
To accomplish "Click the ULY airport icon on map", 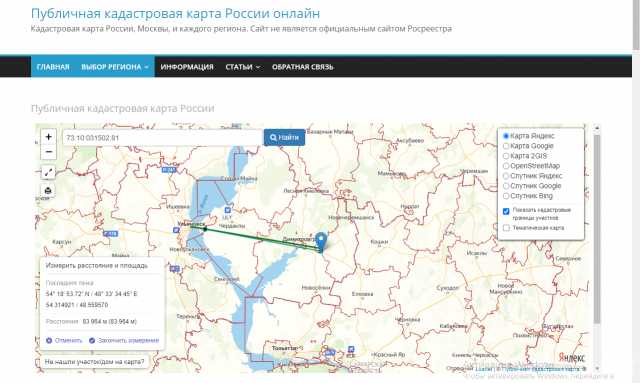I will pos(227,210).
